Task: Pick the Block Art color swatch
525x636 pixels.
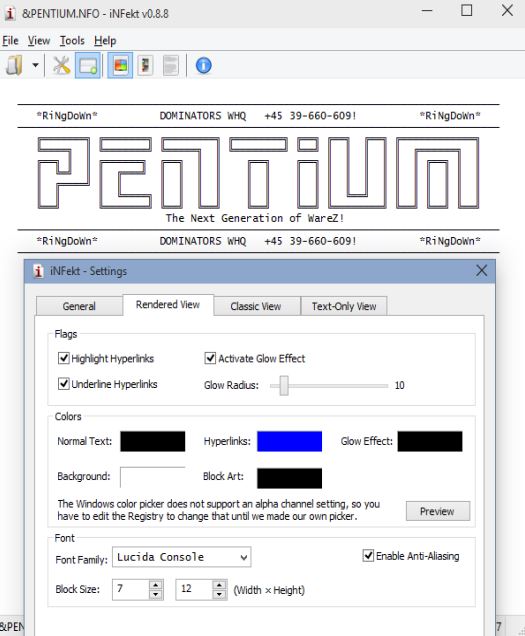Action: (290, 478)
